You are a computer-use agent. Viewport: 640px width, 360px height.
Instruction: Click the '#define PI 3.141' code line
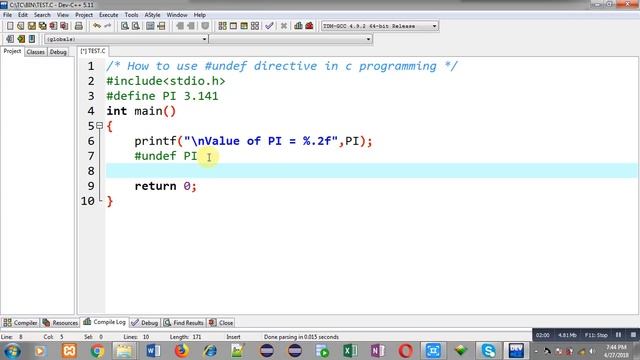162,96
